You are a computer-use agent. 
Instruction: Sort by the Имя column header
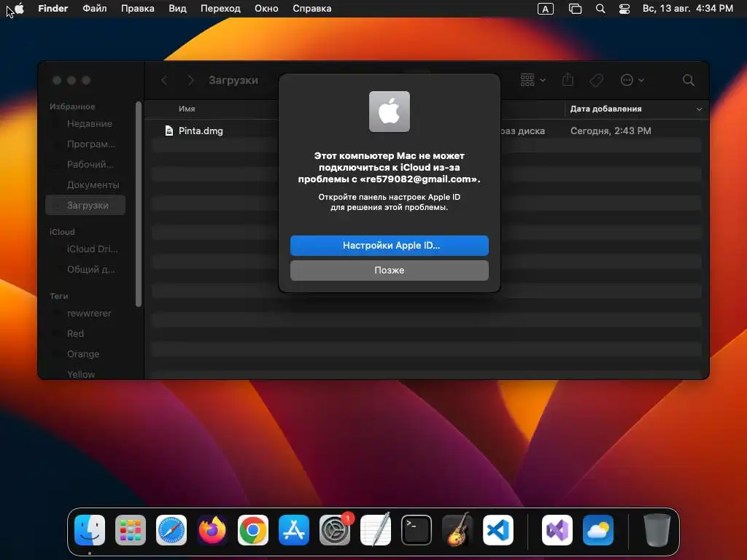(x=187, y=109)
